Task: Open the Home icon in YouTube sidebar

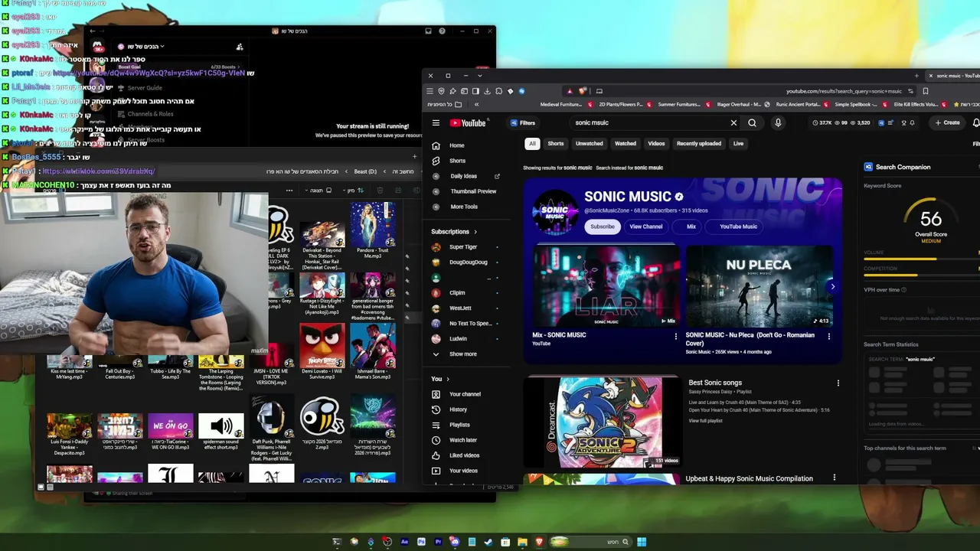Action: click(436, 145)
